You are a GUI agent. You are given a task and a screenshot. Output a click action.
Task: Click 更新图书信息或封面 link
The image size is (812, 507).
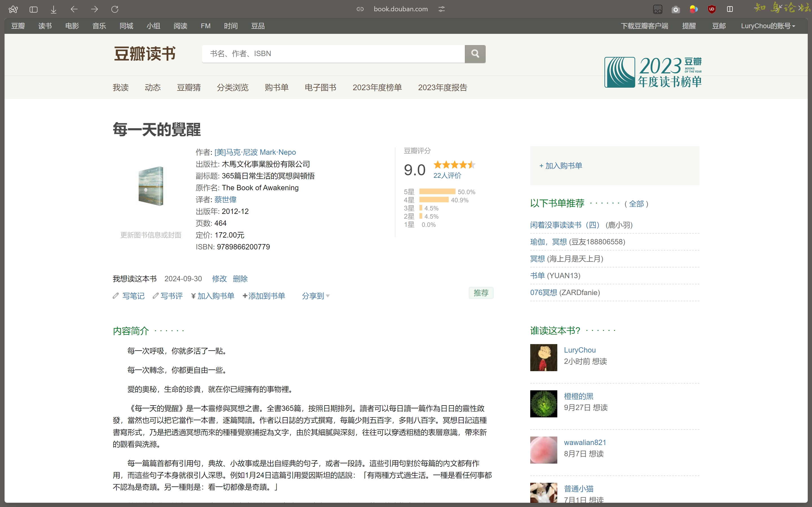(151, 235)
